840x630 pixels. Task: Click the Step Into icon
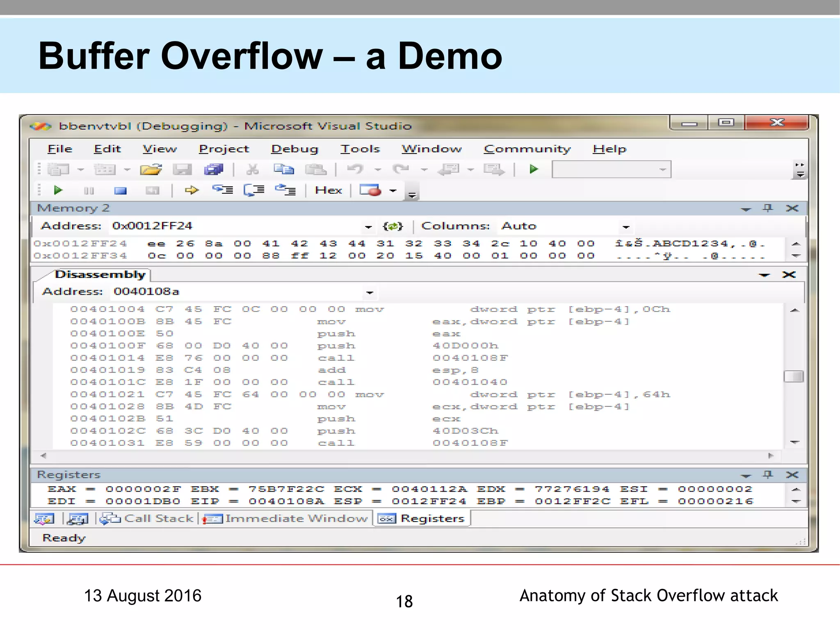click(223, 190)
